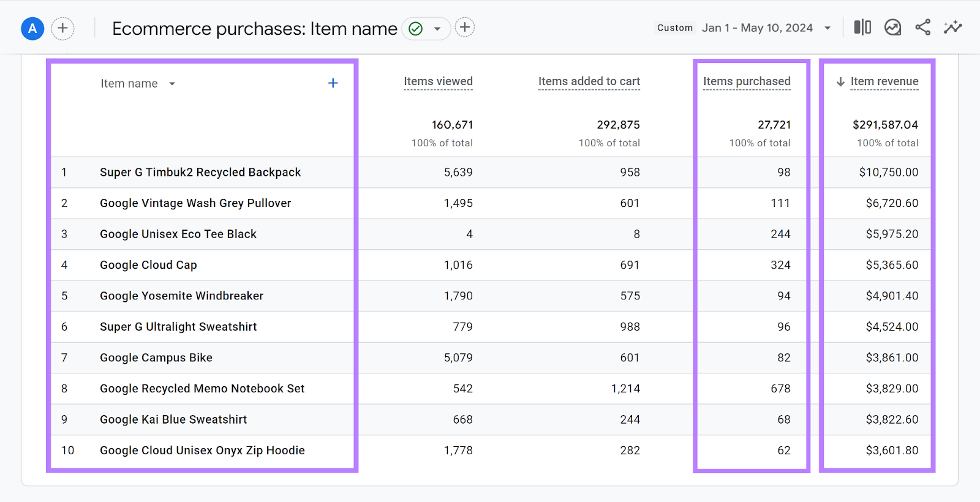980x502 pixels.
Task: Click items added to cart value 1,214
Action: click(625, 389)
